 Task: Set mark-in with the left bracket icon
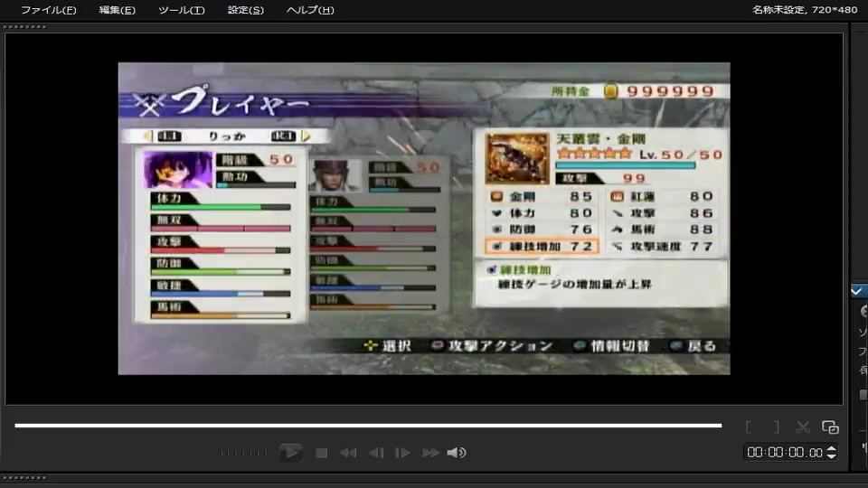749,427
